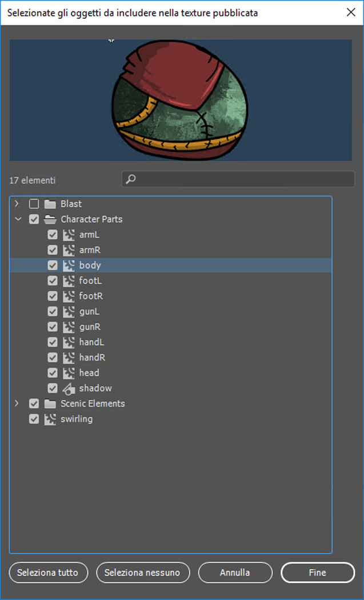This screenshot has height=600, width=364.
Task: Close the texture selection dialog
Action: click(x=351, y=13)
